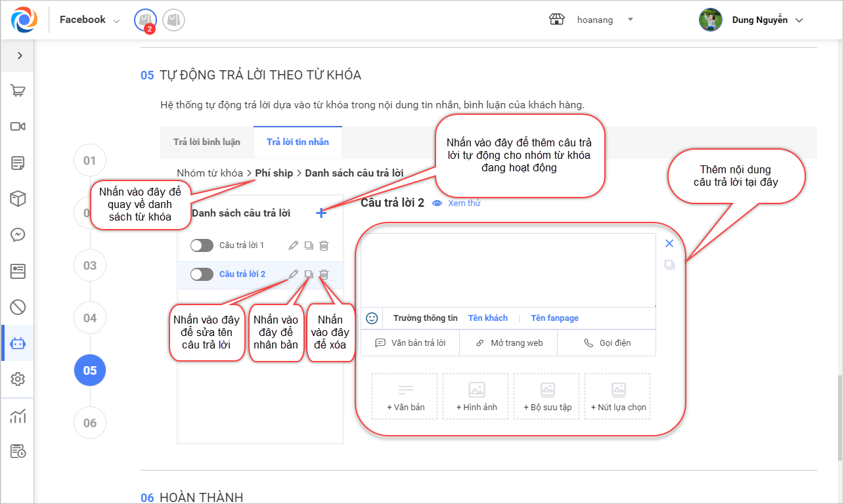Click inside the answer text area
The width and height of the screenshot is (844, 504).
tap(508, 270)
